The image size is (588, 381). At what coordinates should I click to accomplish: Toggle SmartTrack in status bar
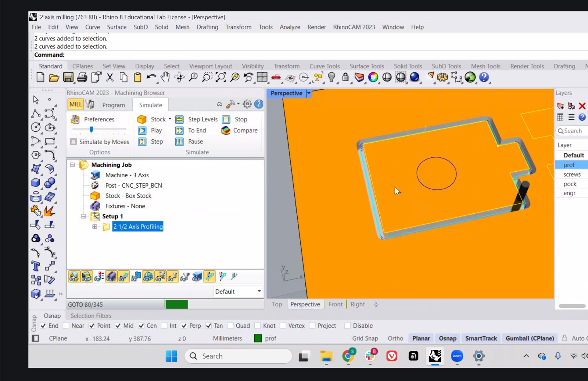point(481,339)
